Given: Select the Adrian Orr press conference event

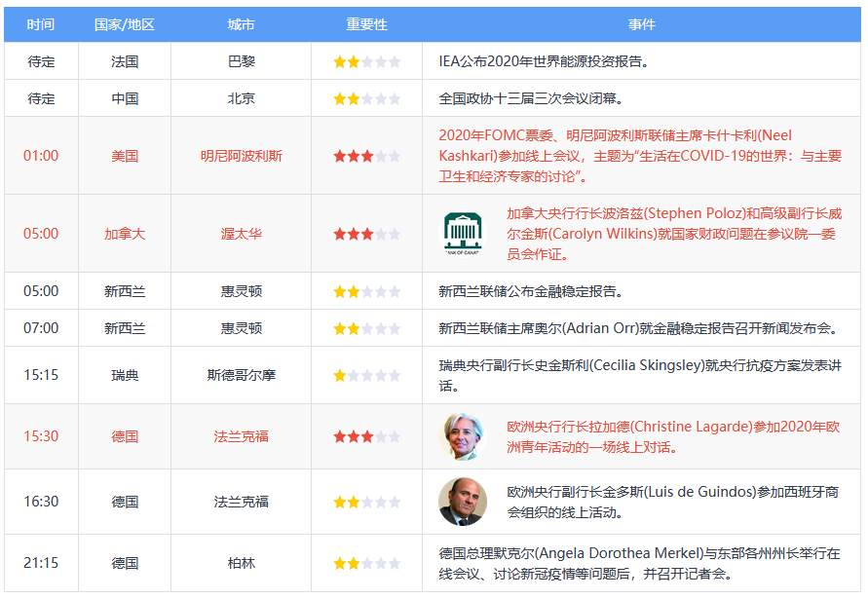Looking at the screenshot, I should click(x=640, y=328).
